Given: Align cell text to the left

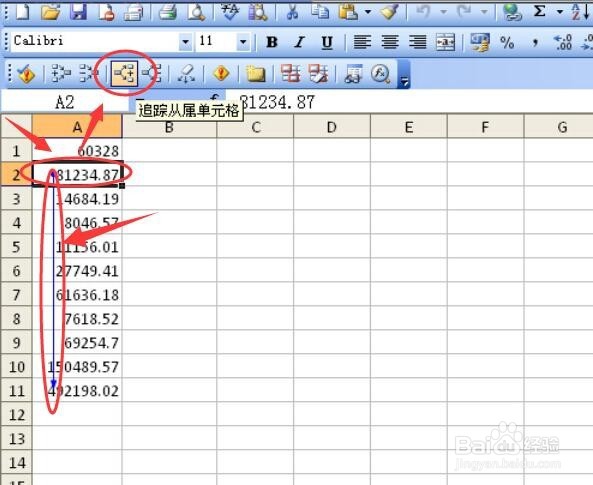Looking at the screenshot, I should coord(362,42).
